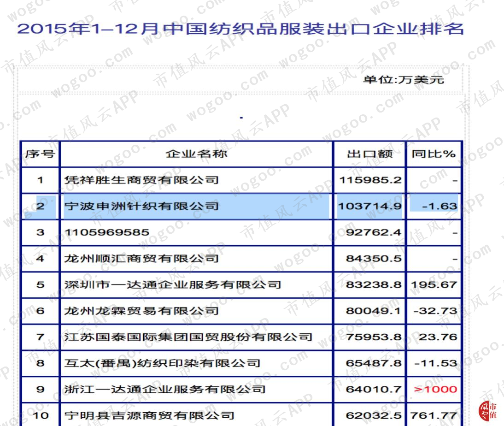Click the 单位:万美元 unit label
The image size is (504, 426).
404,79
